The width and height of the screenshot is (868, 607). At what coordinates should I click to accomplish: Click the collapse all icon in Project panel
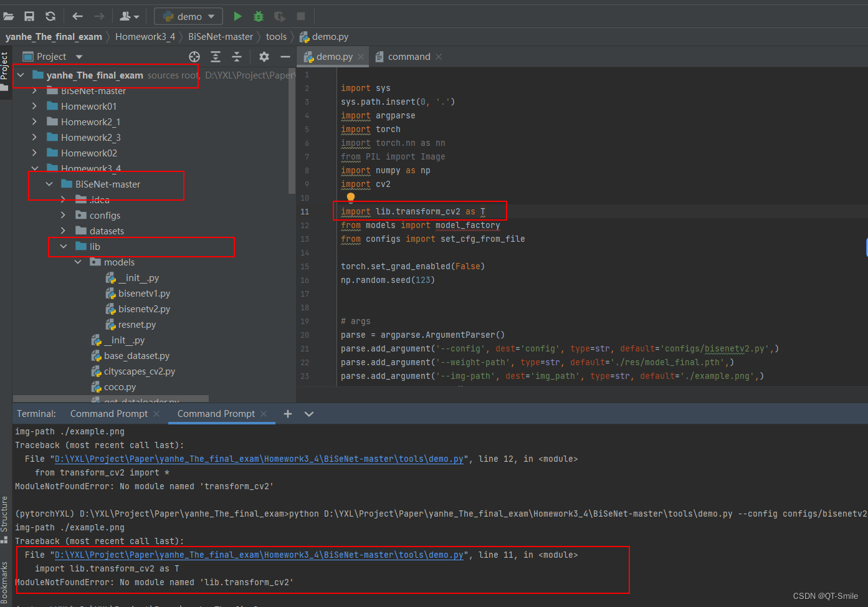point(237,57)
